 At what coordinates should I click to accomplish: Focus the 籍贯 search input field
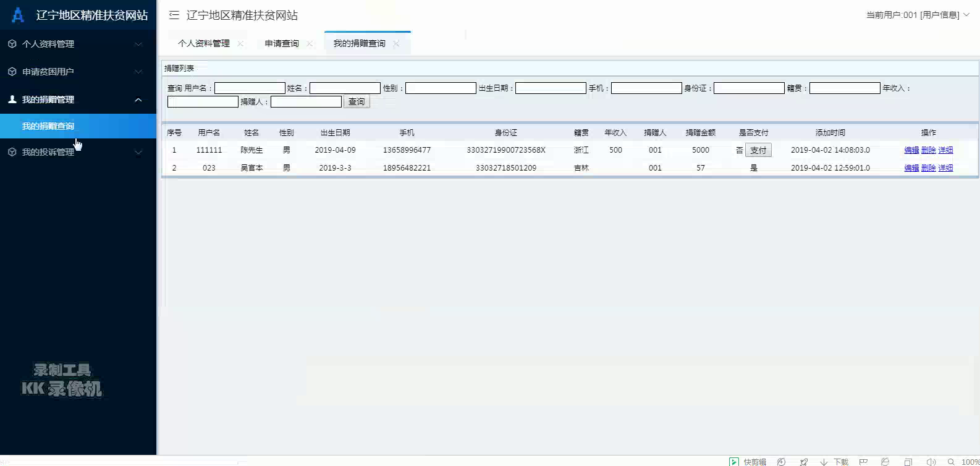845,88
